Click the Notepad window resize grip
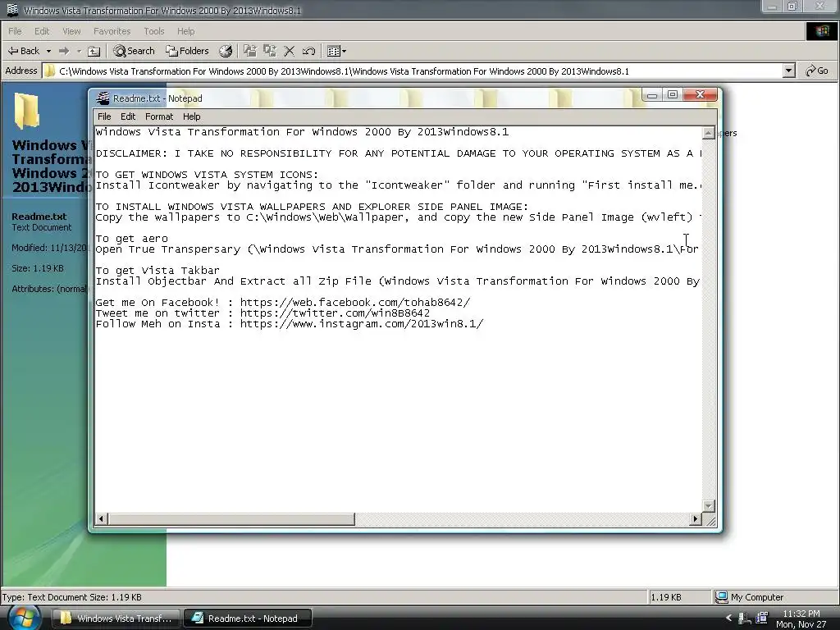 [x=710, y=519]
